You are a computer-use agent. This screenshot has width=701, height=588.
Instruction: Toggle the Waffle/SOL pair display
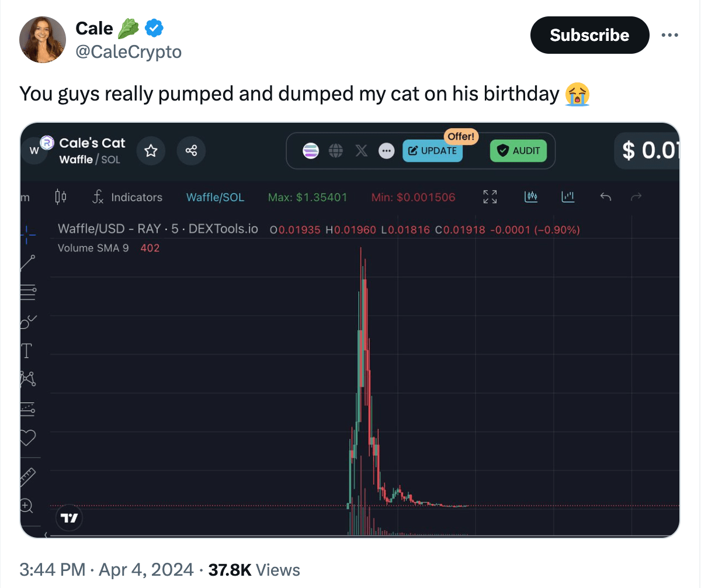pos(215,198)
